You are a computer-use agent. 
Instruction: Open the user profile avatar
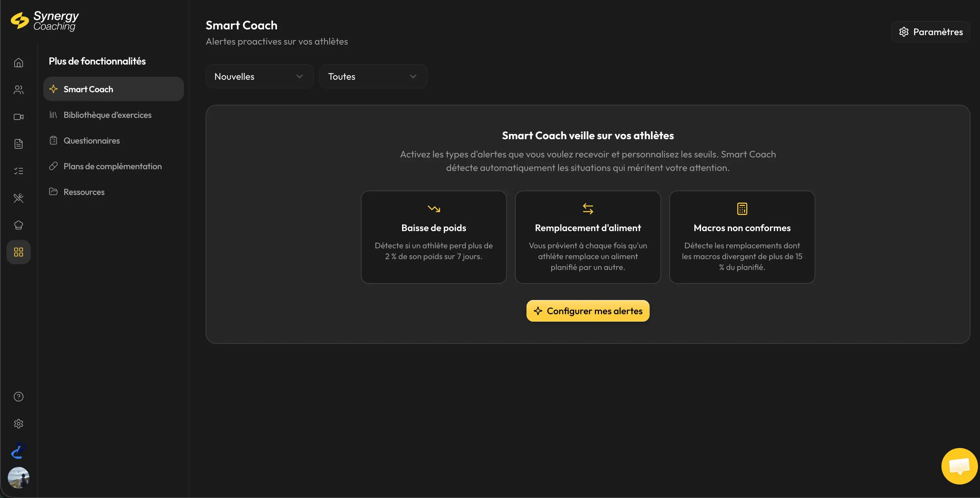[x=19, y=477]
